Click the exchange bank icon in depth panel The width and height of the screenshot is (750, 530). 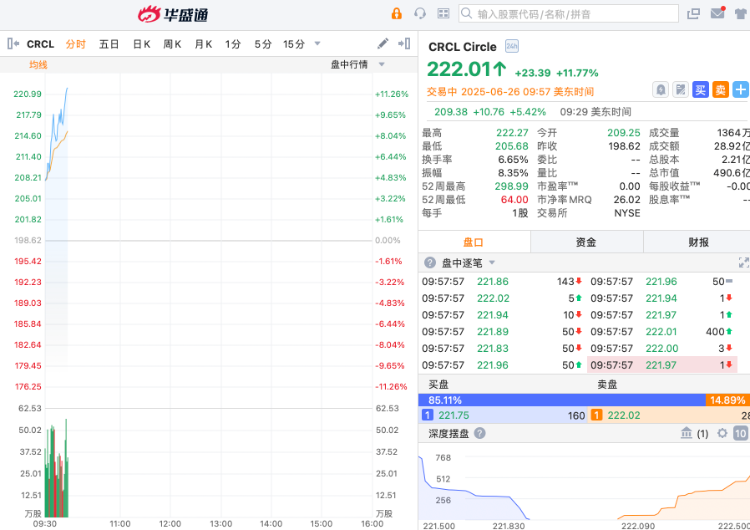coord(686,433)
